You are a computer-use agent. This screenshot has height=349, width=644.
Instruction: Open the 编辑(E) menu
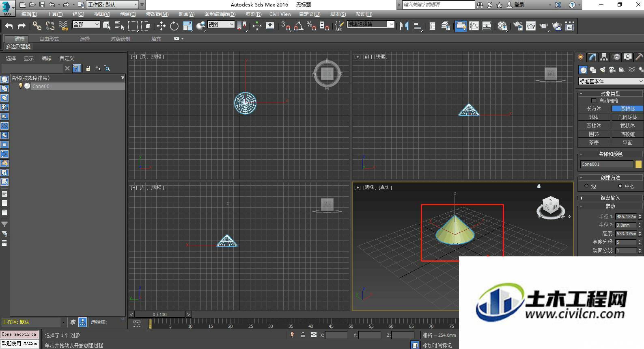coord(29,14)
